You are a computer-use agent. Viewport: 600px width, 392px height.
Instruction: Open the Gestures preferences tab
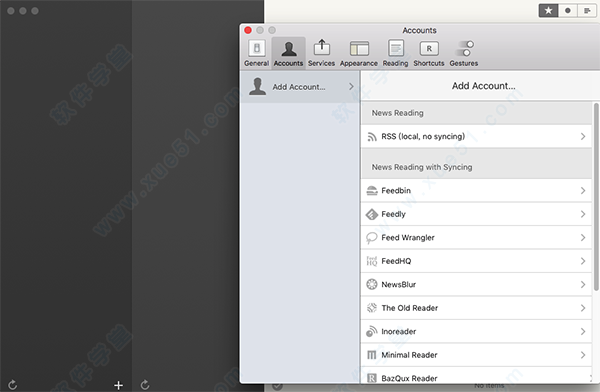tap(464, 53)
